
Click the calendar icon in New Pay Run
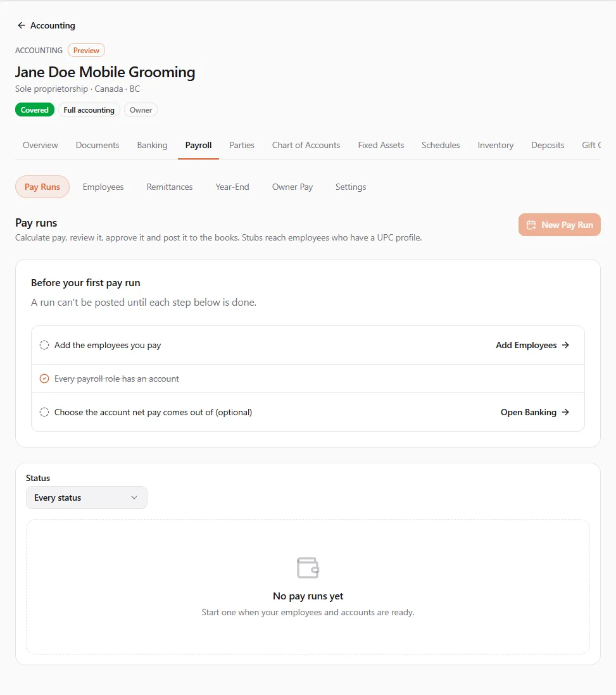(x=531, y=225)
